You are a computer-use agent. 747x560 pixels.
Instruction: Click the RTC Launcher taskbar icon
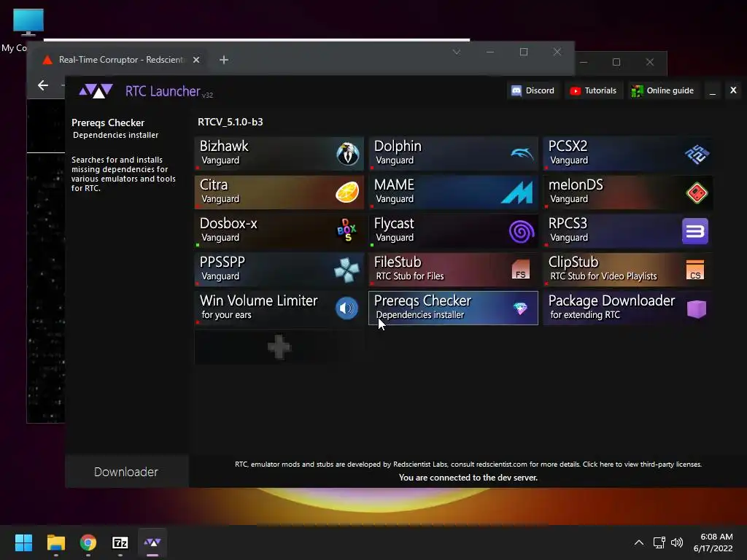(152, 542)
